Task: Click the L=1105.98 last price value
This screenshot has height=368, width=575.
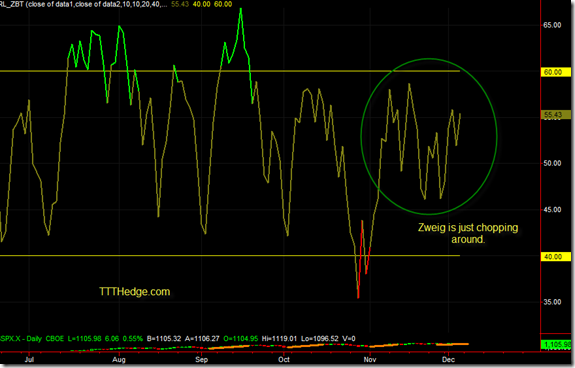Action: point(84,339)
